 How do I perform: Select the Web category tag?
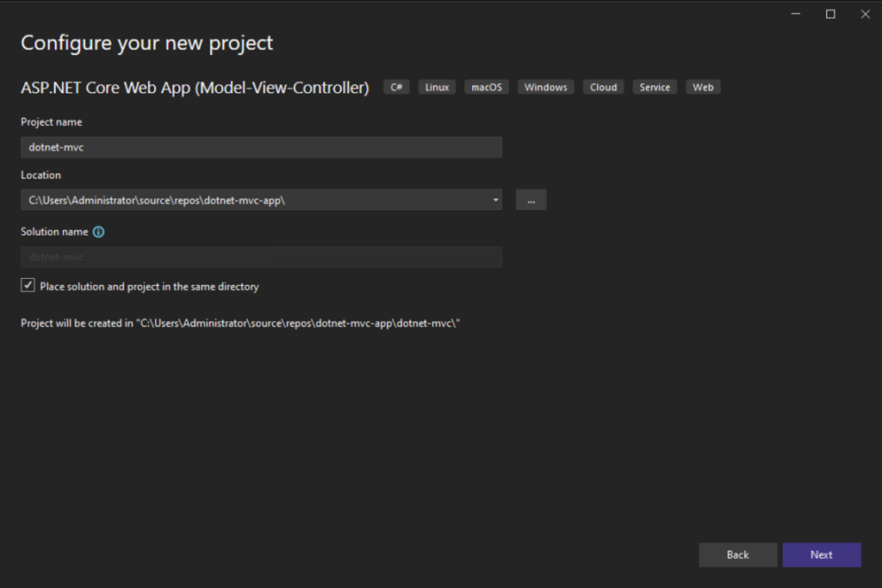(x=703, y=86)
